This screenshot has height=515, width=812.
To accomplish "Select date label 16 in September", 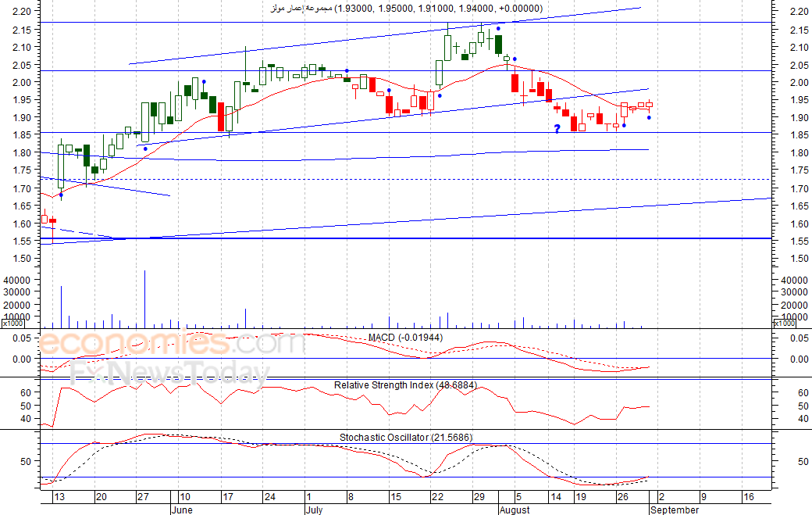I will [x=748, y=497].
